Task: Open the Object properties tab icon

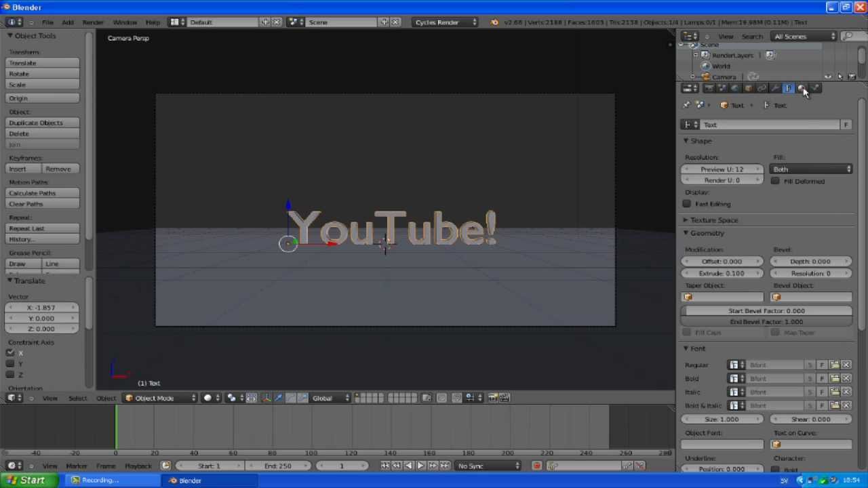Action: [x=749, y=88]
